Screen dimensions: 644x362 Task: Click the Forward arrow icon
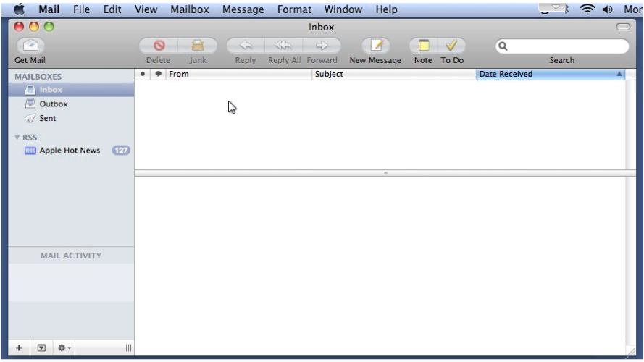(x=322, y=46)
